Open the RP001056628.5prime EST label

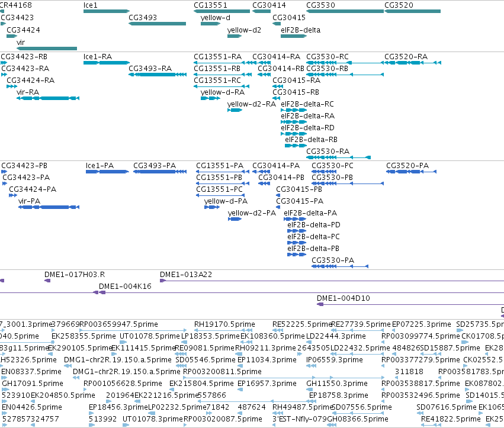point(123,384)
